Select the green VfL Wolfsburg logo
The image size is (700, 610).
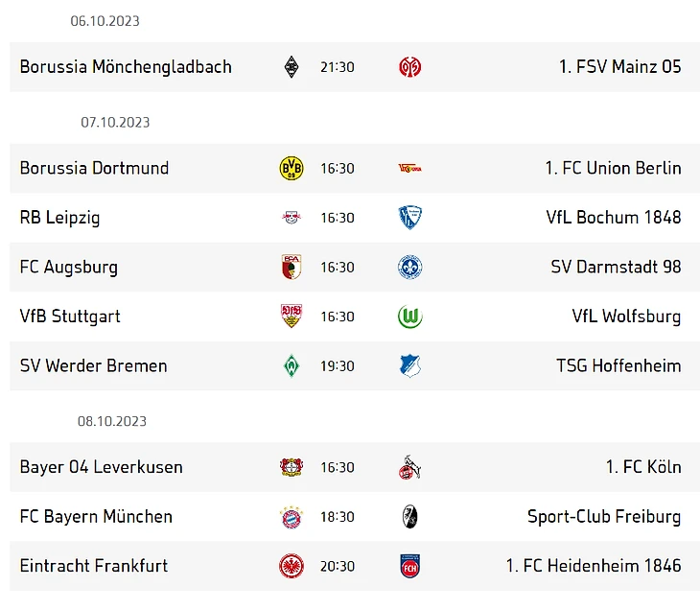coord(409,317)
